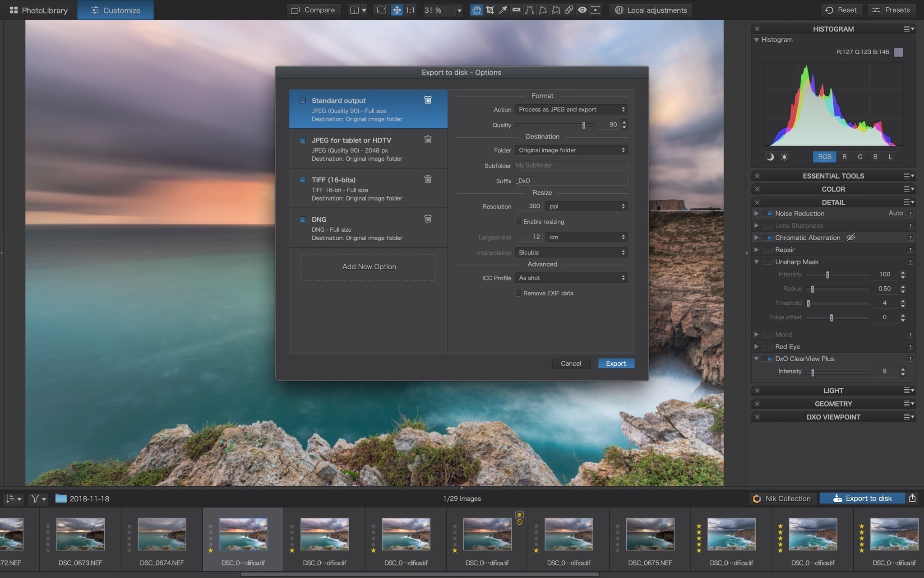Select the Horizon leveling tool
Image resolution: width=924 pixels, height=578 pixels.
point(516,10)
